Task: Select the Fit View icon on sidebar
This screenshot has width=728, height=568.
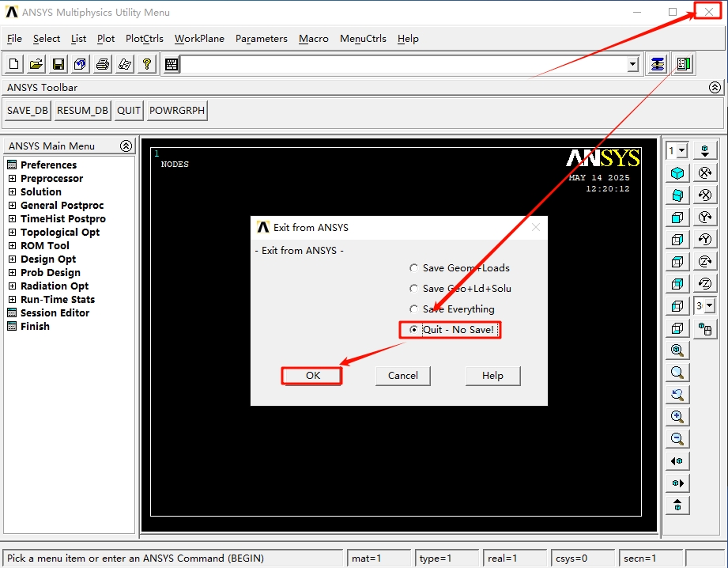Action: click(677, 350)
